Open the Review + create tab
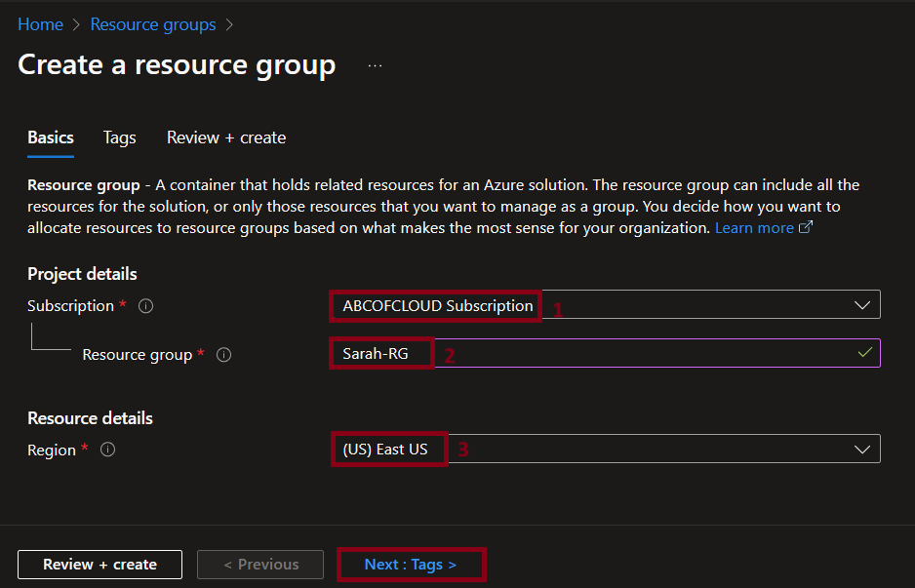 tap(226, 137)
